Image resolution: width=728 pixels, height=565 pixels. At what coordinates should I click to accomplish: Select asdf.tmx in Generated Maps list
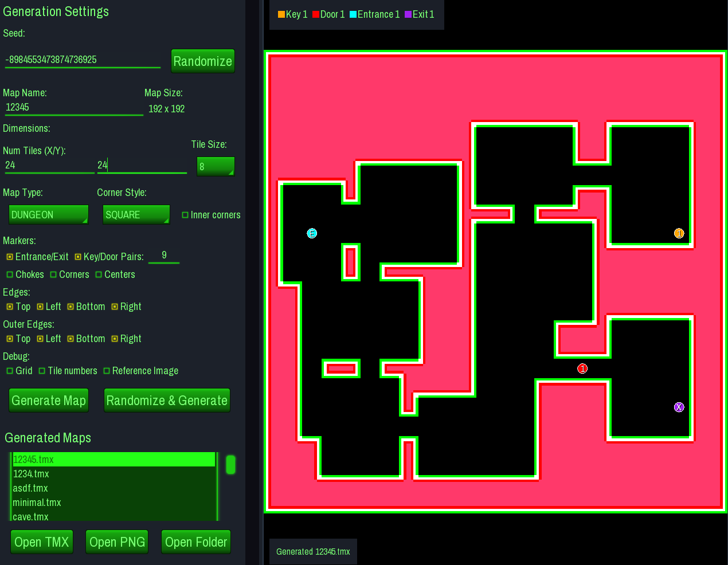[x=113, y=488]
